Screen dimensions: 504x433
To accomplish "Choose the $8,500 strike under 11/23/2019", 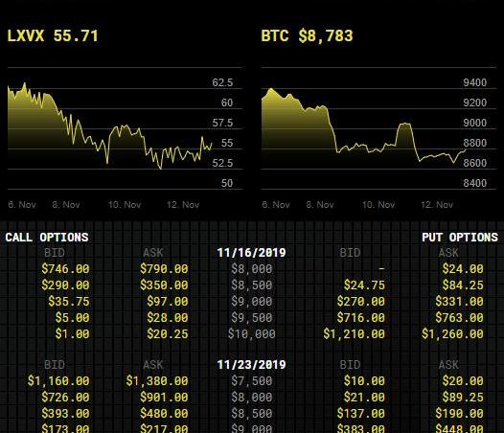I will click(x=251, y=414).
